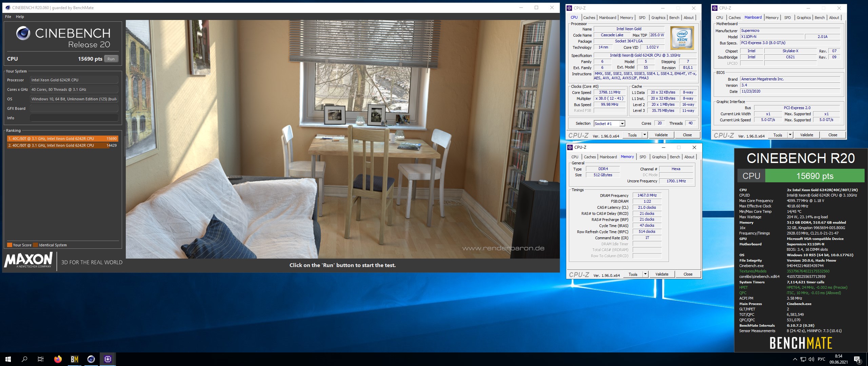
Task: Click Tools in CPU-Z Memory window
Action: (x=633, y=274)
